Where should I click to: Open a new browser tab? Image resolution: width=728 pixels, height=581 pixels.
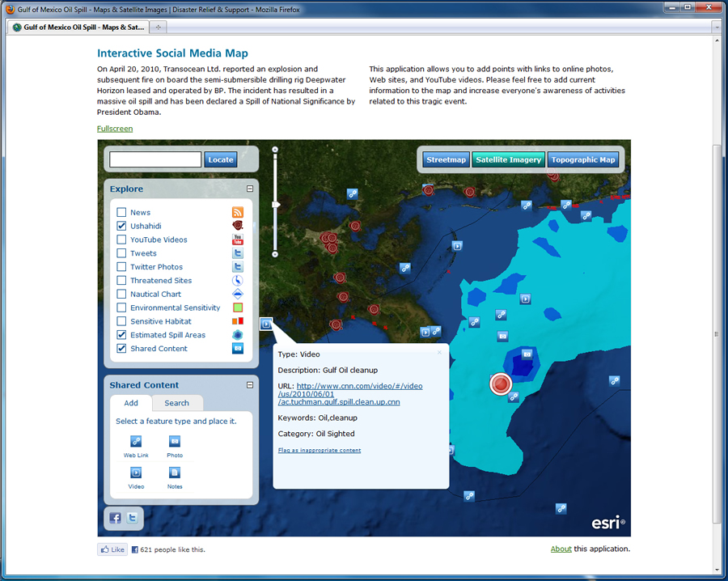[x=159, y=28]
